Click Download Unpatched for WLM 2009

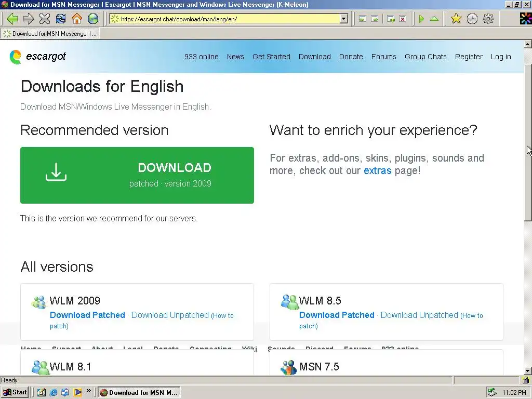170,315
